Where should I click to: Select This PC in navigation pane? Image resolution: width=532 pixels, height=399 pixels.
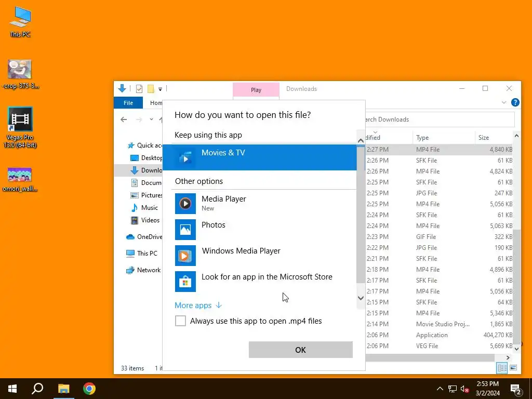142,253
